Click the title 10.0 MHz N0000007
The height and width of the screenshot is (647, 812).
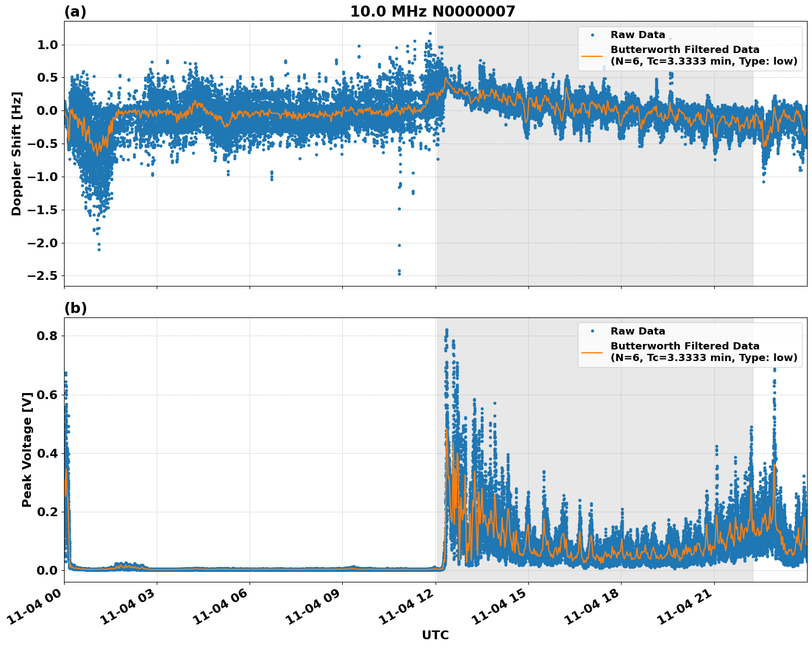pos(434,10)
